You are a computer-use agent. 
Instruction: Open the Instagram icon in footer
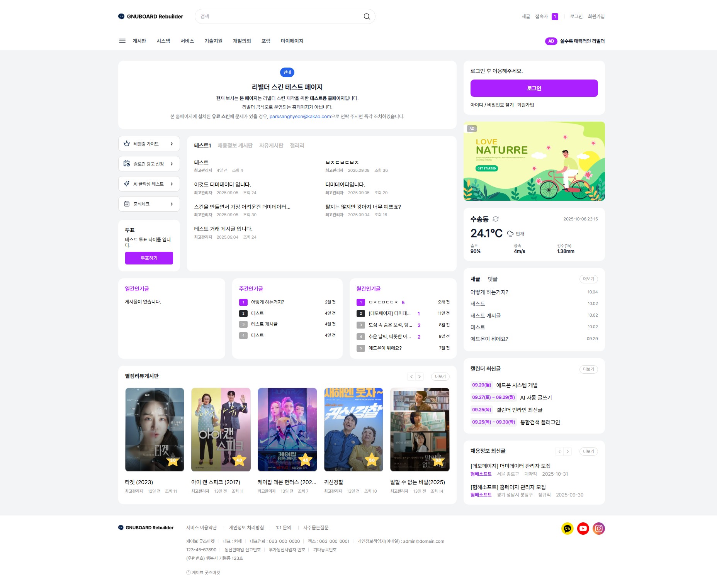598,528
